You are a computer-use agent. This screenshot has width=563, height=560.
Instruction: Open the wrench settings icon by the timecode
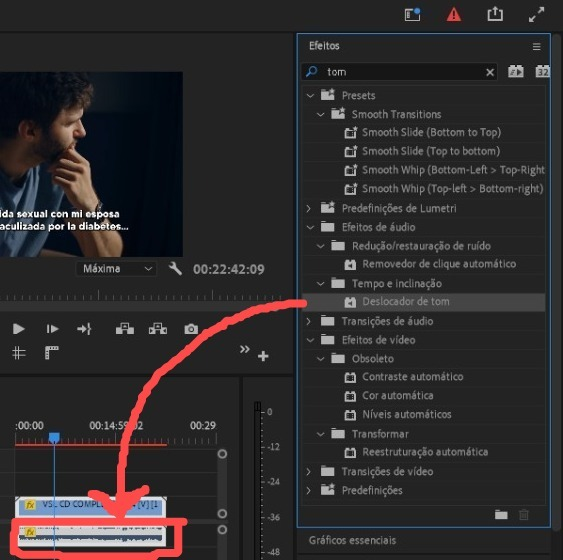[175, 269]
